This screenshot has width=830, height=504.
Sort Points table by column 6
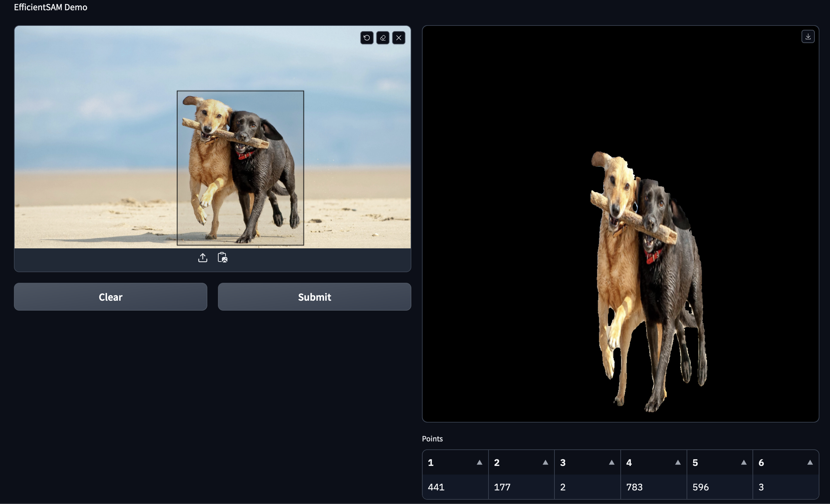(810, 463)
